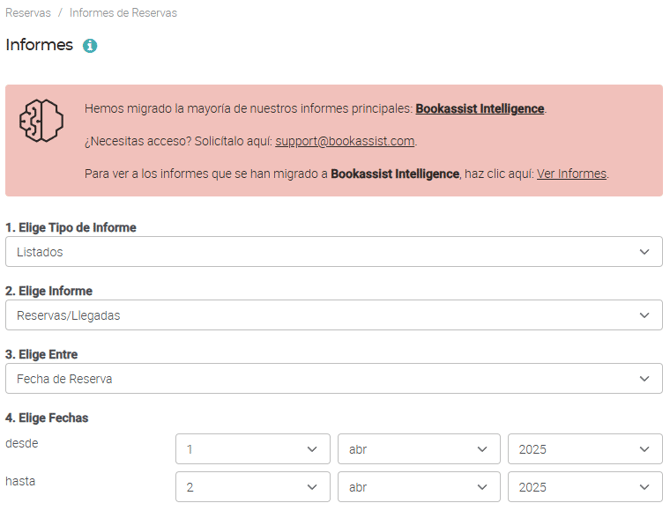Click the support@bookassist.com email link
The width and height of the screenshot is (670, 518).
point(345,141)
